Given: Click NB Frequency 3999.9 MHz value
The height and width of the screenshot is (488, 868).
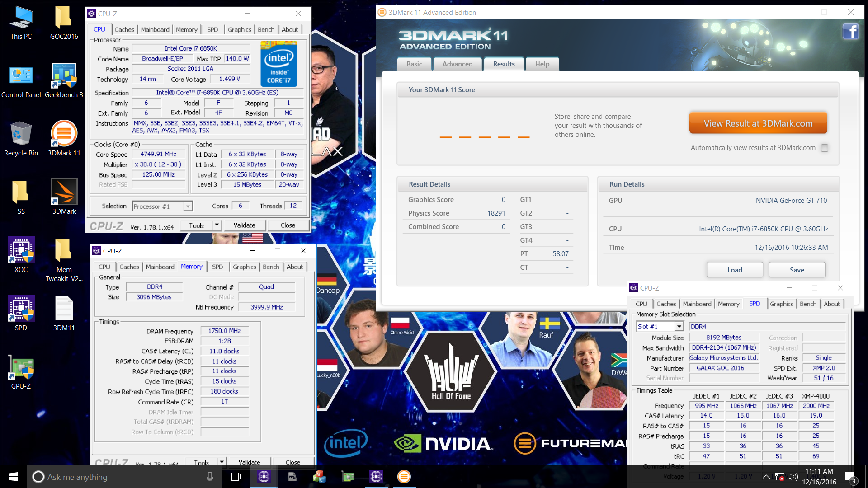Looking at the screenshot, I should pos(267,307).
